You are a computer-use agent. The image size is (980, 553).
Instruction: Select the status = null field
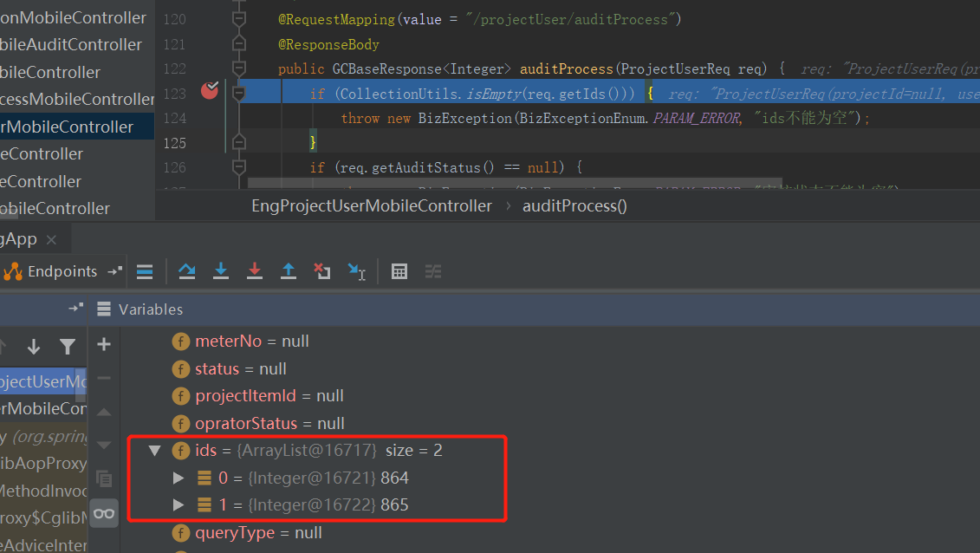click(x=241, y=368)
